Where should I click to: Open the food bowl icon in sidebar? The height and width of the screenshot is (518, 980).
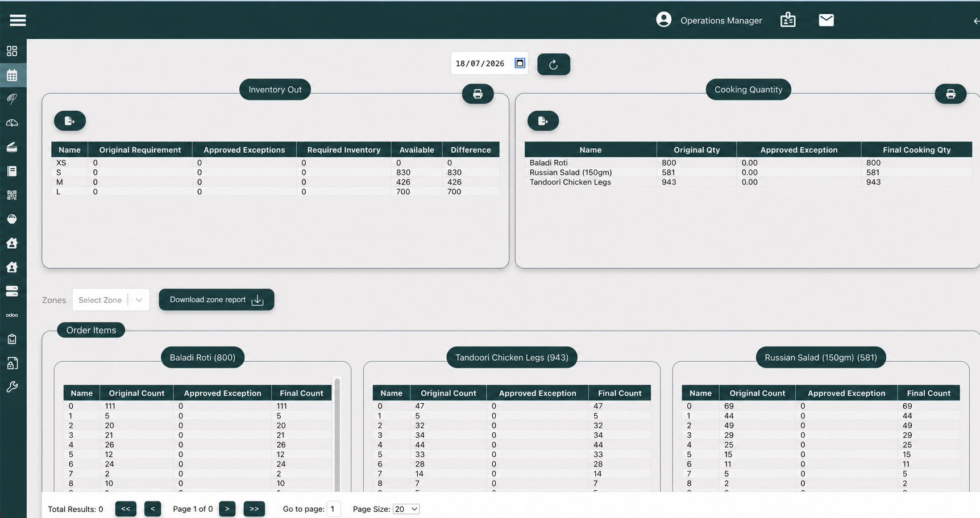point(12,219)
